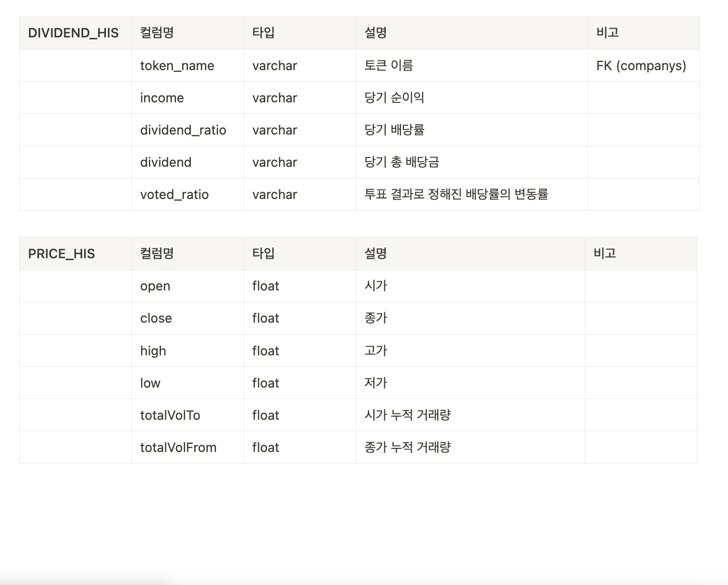Viewport: 728px width, 585px height.
Task: Select the high column name cell
Action: pos(187,351)
